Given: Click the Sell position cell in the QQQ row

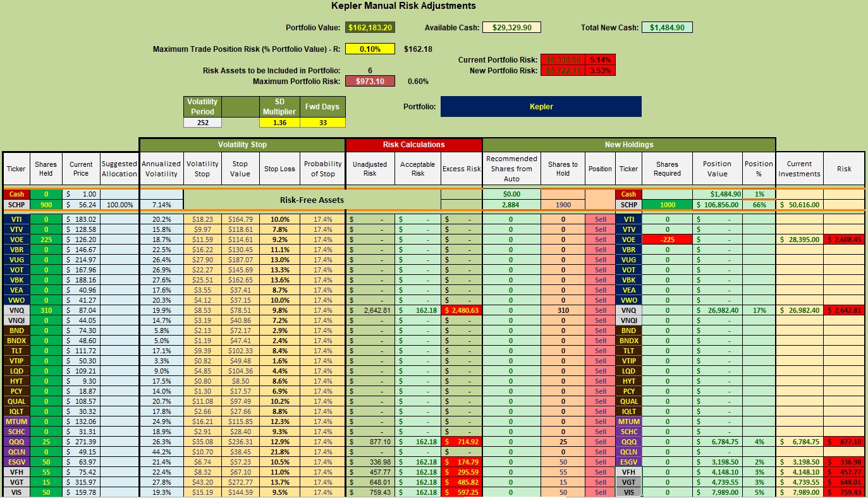Looking at the screenshot, I should [x=600, y=442].
